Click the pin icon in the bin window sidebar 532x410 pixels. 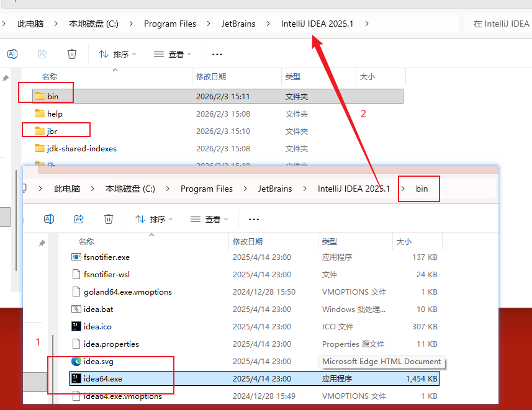42,243
